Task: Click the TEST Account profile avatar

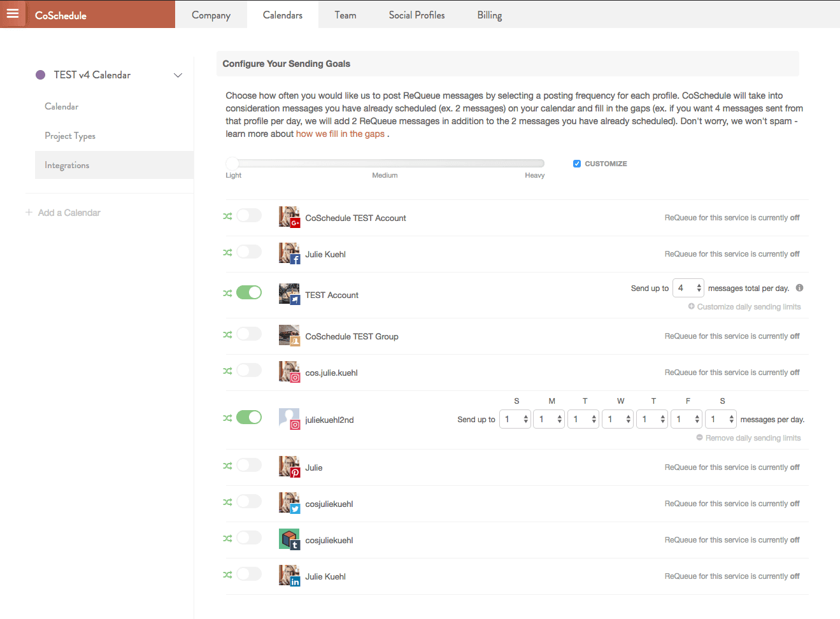Action: [289, 294]
